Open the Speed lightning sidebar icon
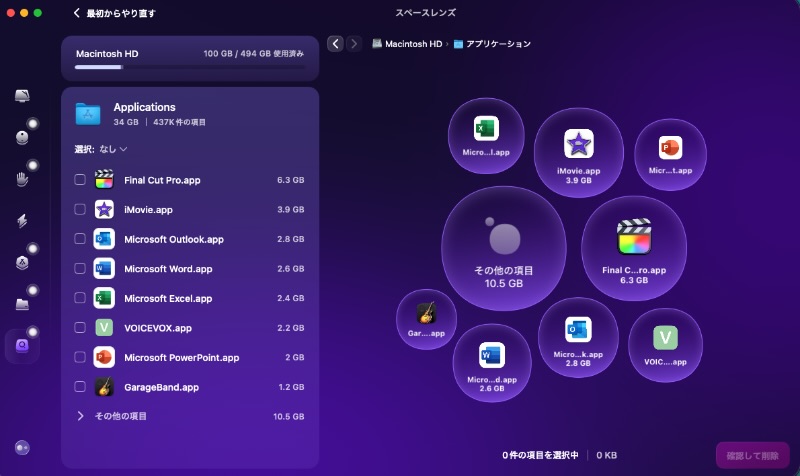Image resolution: width=800 pixels, height=476 pixels. point(22,220)
